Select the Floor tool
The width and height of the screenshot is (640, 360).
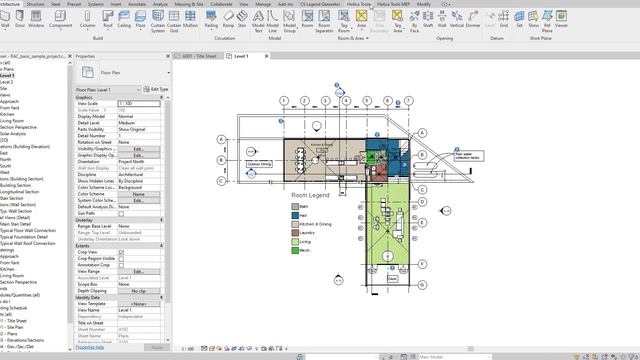[x=140, y=19]
